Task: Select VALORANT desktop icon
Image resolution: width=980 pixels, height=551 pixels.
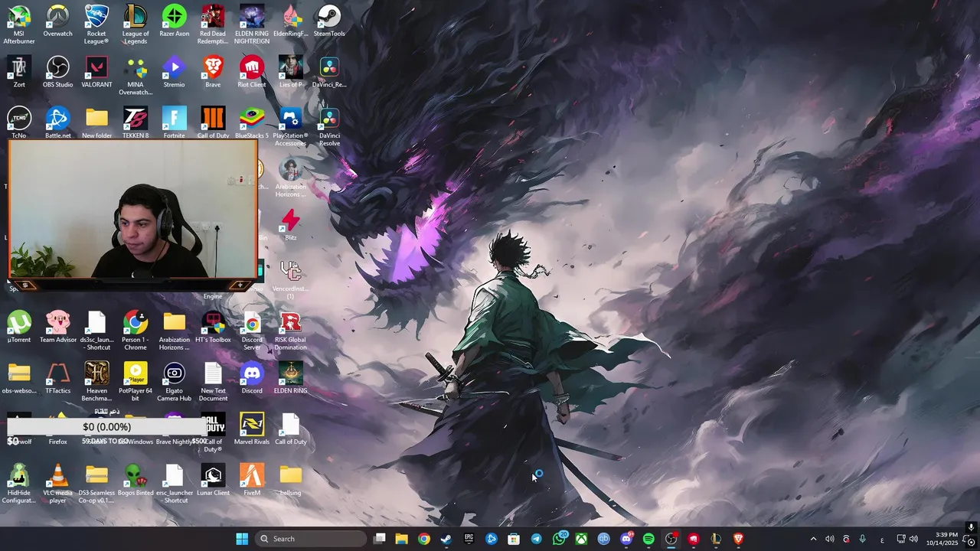Action: [96, 73]
